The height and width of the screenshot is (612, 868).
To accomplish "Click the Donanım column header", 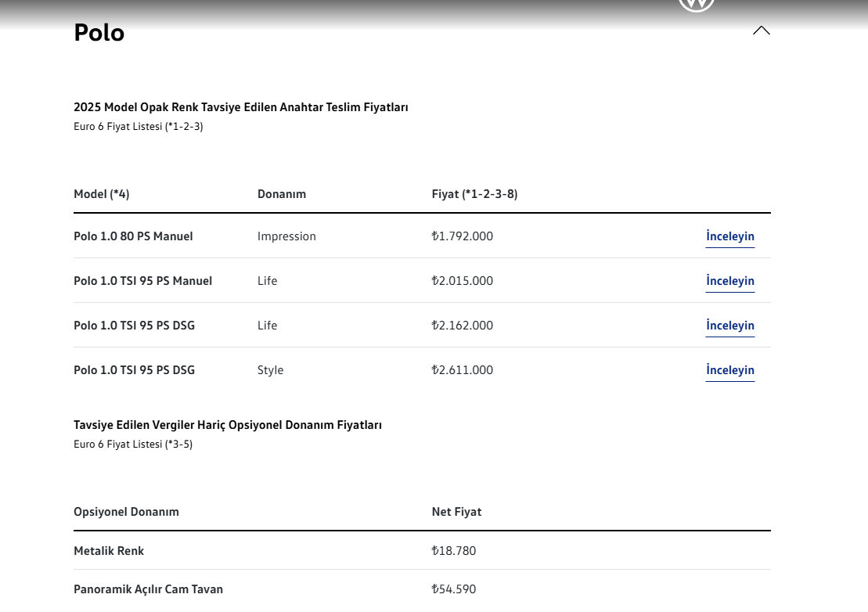I will [282, 194].
